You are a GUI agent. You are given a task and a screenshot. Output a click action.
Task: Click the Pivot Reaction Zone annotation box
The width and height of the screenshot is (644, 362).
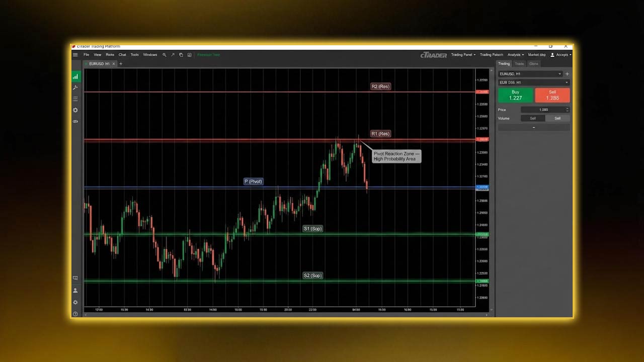click(396, 156)
